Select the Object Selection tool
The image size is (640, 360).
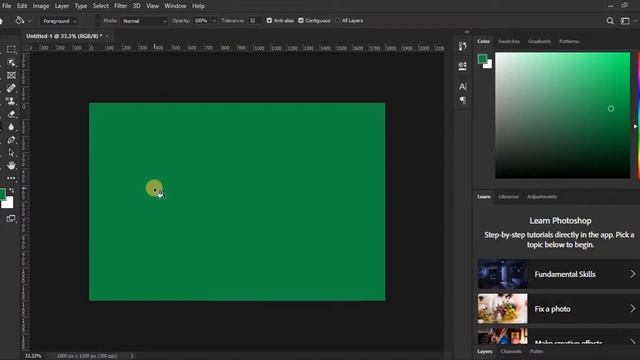[11, 62]
